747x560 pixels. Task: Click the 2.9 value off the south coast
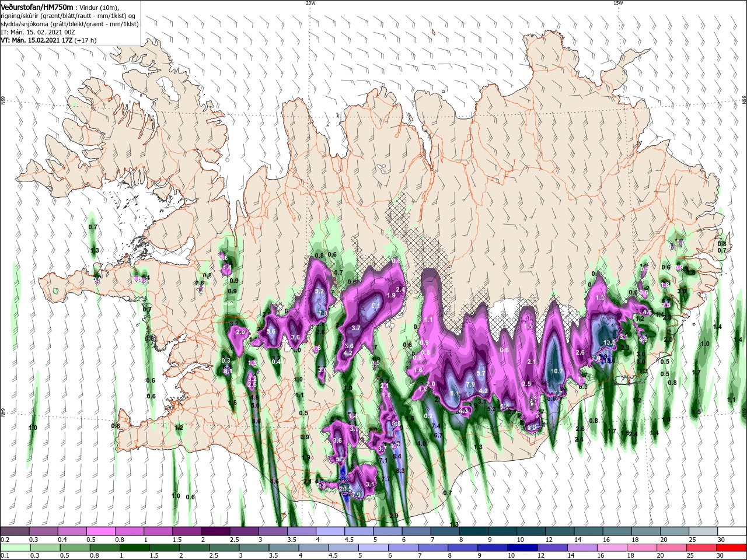click(393, 516)
